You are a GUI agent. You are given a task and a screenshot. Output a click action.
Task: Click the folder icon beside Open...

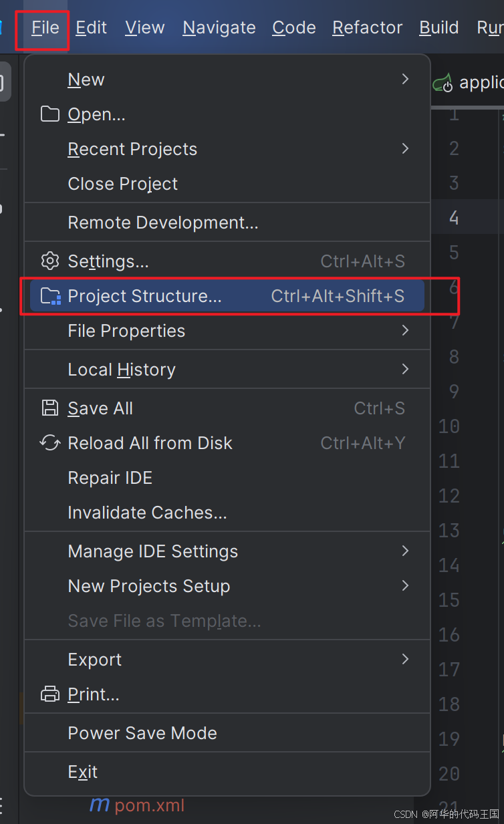tap(50, 114)
